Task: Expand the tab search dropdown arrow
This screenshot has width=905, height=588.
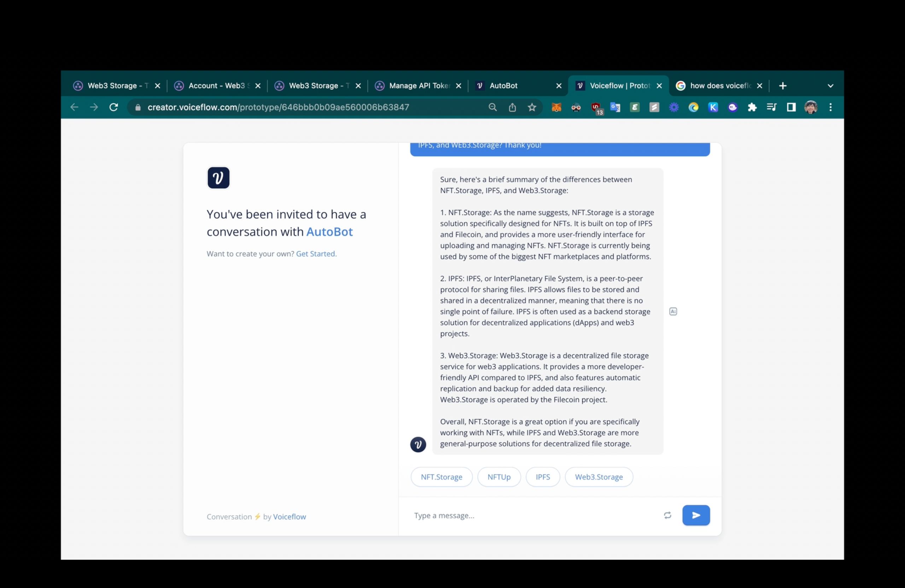Action: coord(830,86)
